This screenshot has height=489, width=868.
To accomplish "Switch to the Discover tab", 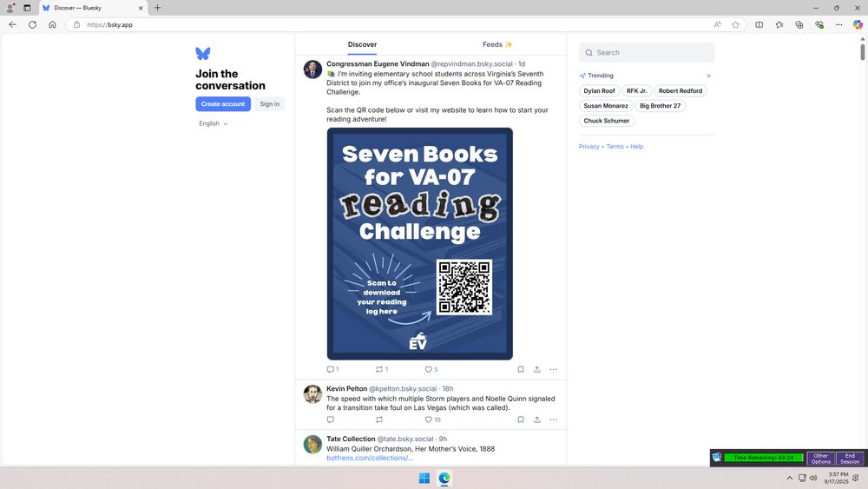I will pyautogui.click(x=362, y=44).
